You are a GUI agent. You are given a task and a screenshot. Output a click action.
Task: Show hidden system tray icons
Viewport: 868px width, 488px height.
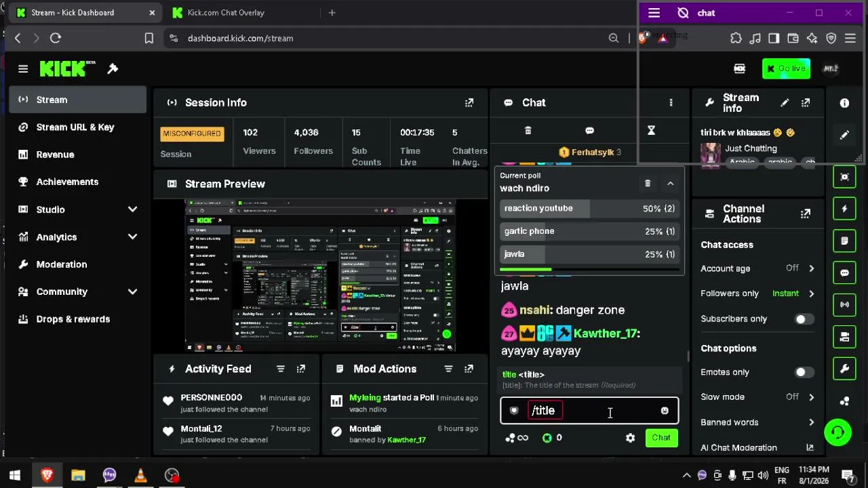[x=686, y=475]
